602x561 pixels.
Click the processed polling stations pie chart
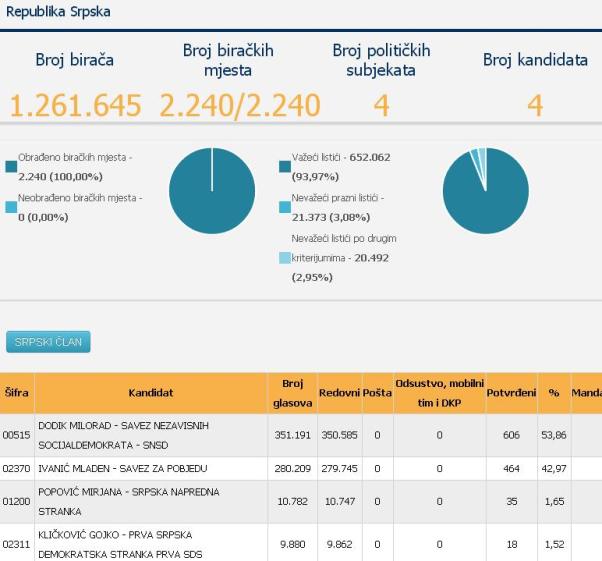pyautogui.click(x=212, y=190)
